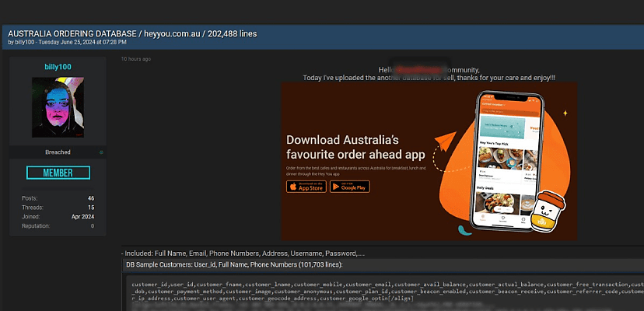Click the App Store download badge
The image size is (644, 311).
(x=306, y=187)
